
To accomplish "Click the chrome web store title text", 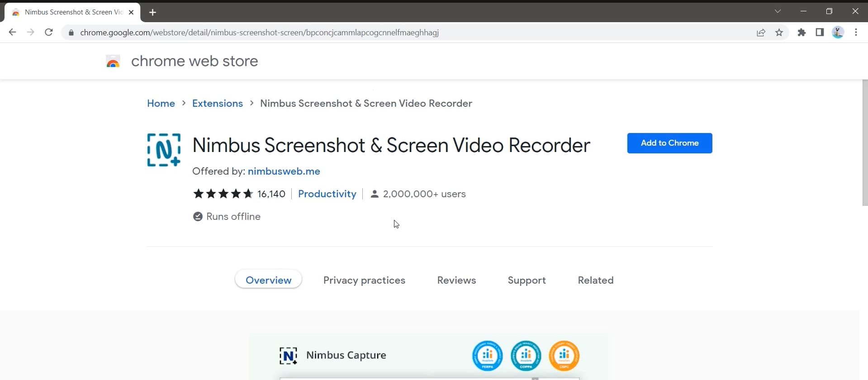I will pos(194,61).
